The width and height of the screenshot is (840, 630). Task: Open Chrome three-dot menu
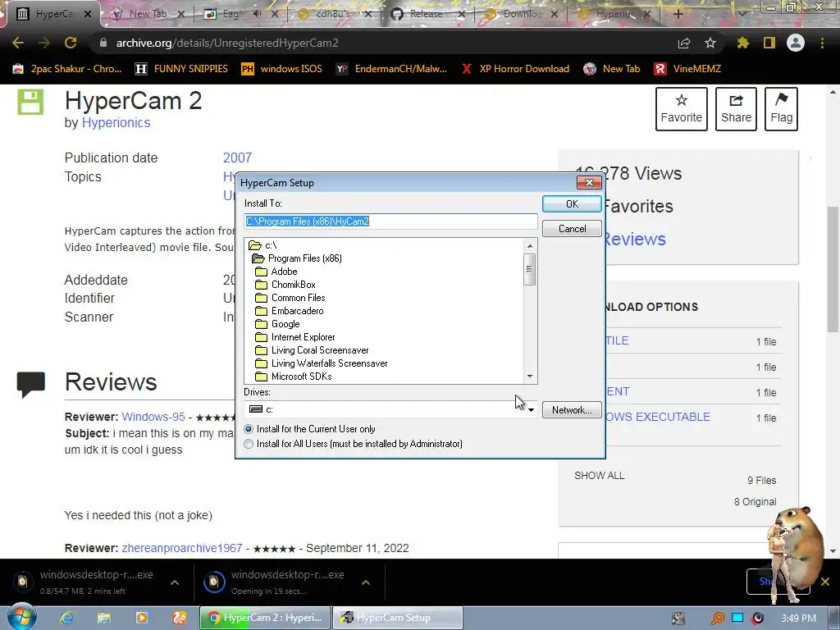coord(822,43)
